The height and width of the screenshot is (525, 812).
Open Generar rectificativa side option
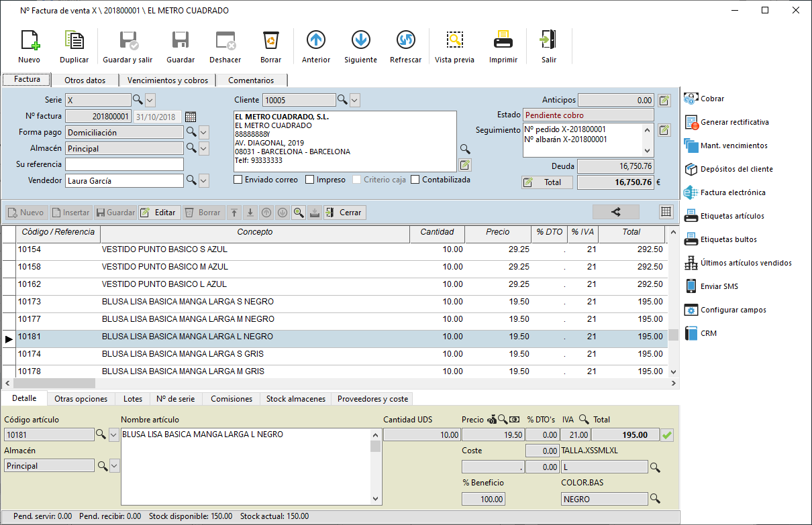(x=727, y=122)
